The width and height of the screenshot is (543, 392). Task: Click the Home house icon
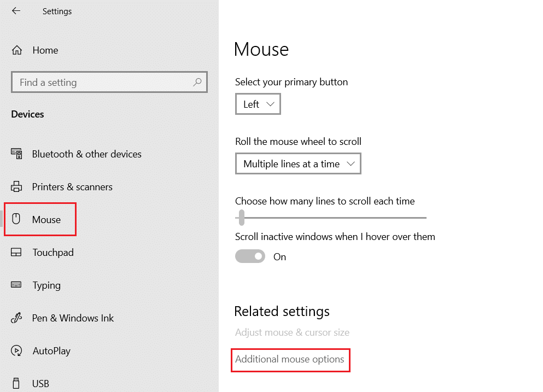16,50
